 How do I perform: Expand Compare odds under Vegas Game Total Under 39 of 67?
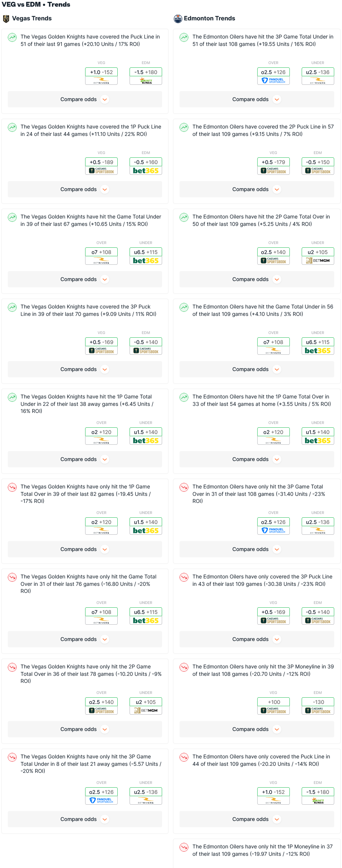click(85, 279)
